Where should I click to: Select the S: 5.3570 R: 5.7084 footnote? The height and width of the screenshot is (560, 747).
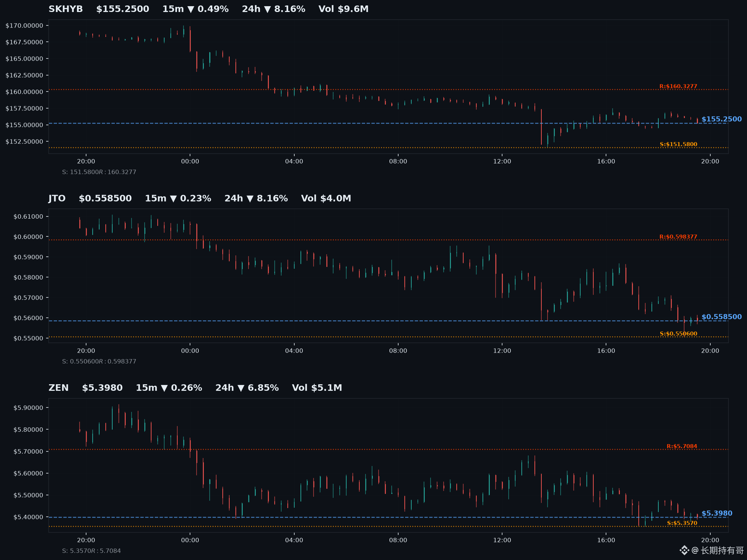92,551
